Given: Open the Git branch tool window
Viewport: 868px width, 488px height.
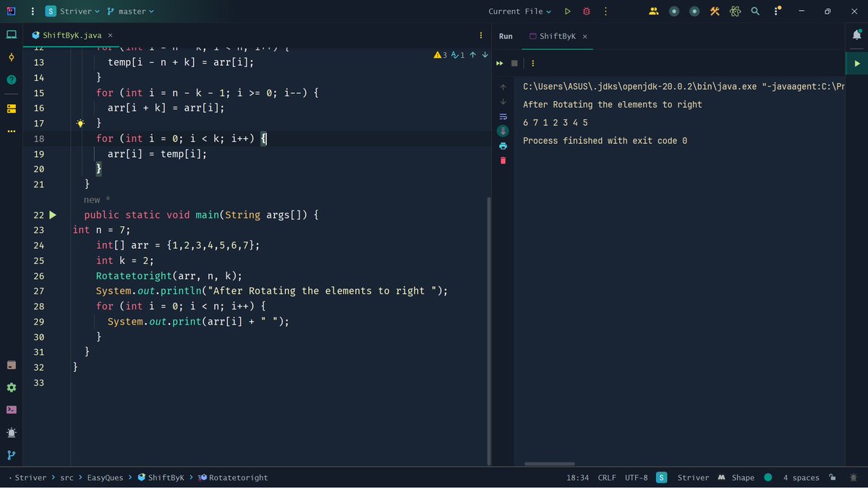Looking at the screenshot, I should click(11, 455).
